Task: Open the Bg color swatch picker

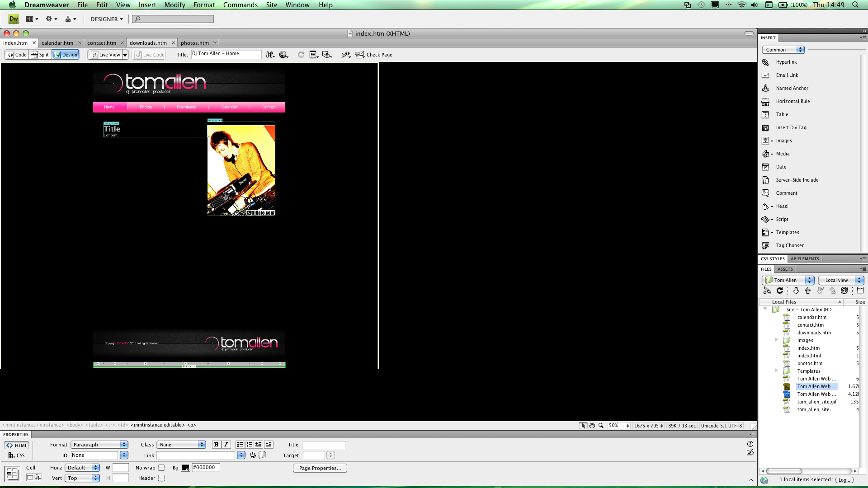Action: (x=185, y=468)
